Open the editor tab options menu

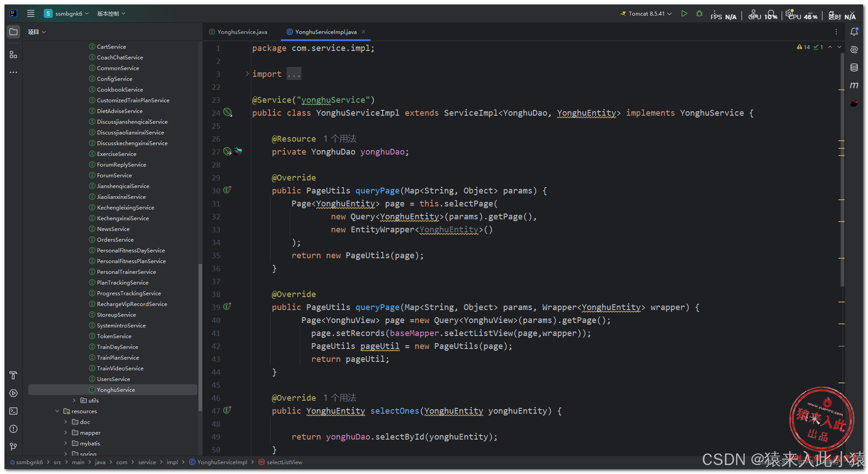coord(836,32)
